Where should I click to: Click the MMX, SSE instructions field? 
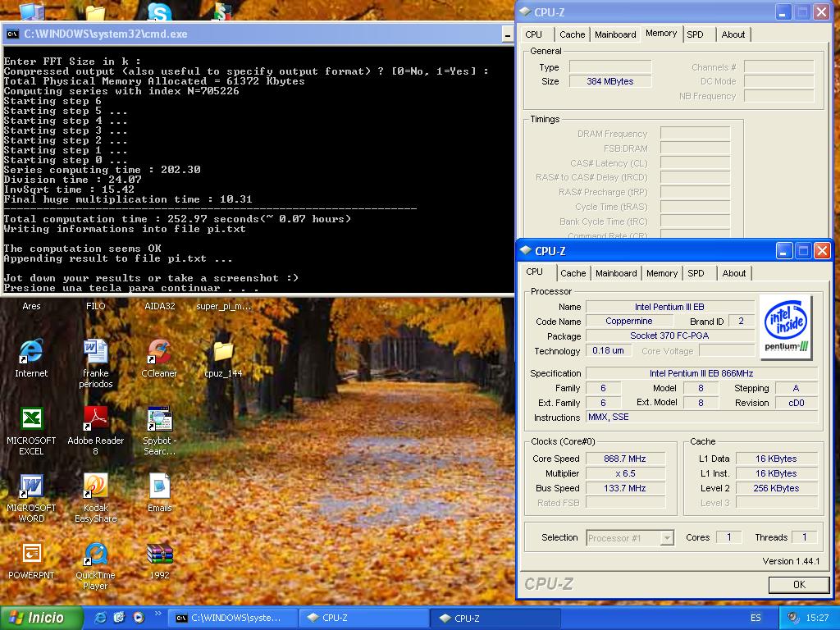pyautogui.click(x=701, y=417)
